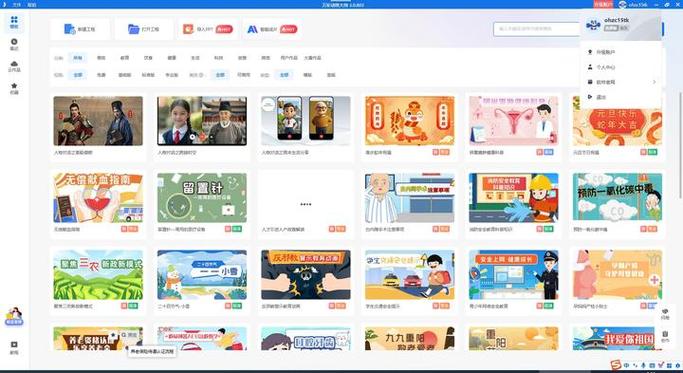Screen dimensions: 683x373
Task: Open the 三农 新政新模式 template thumbnail
Action: tap(98, 275)
